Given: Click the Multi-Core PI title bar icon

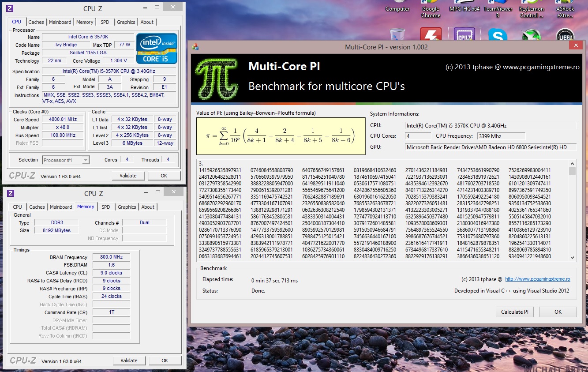Looking at the screenshot, I should 195,47.
